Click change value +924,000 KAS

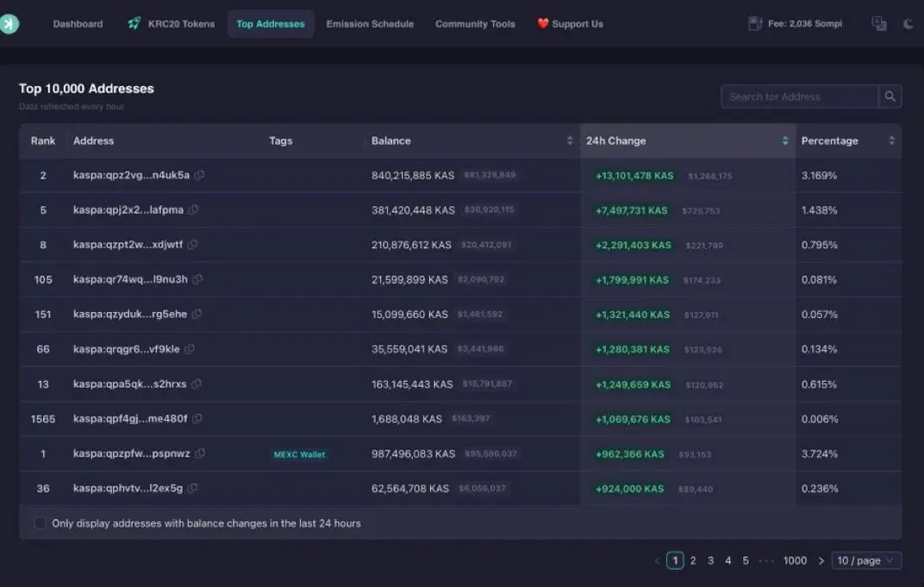pos(629,489)
